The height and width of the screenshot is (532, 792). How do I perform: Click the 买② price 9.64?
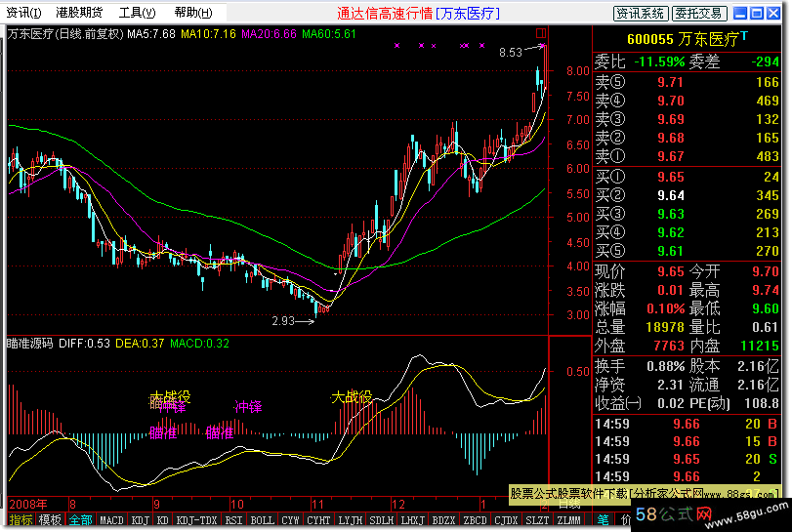click(670, 195)
